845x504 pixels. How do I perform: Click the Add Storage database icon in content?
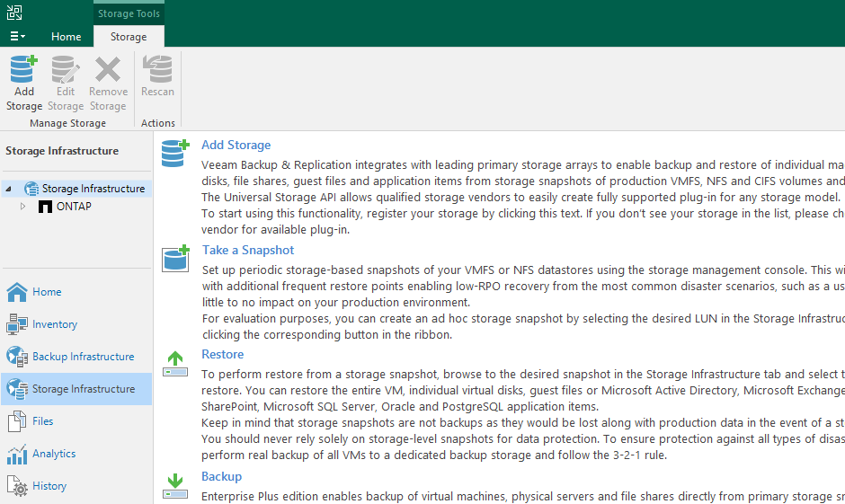coord(175,153)
